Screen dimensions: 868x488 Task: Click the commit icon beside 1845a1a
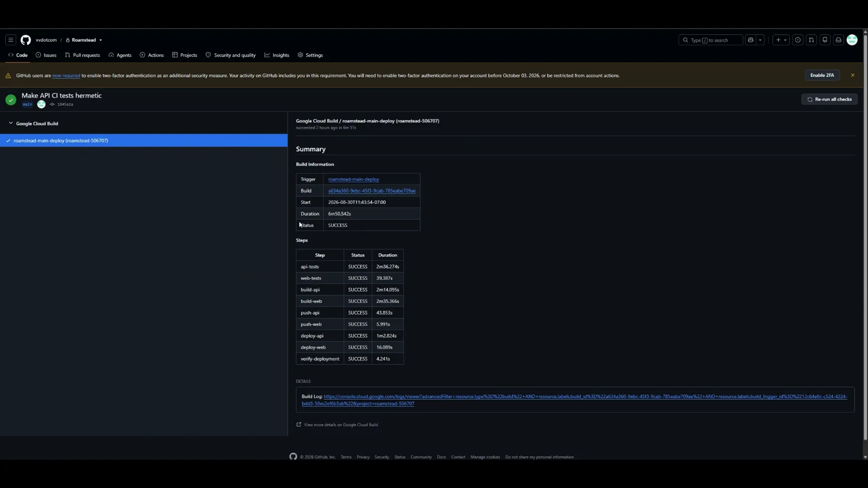(52, 104)
